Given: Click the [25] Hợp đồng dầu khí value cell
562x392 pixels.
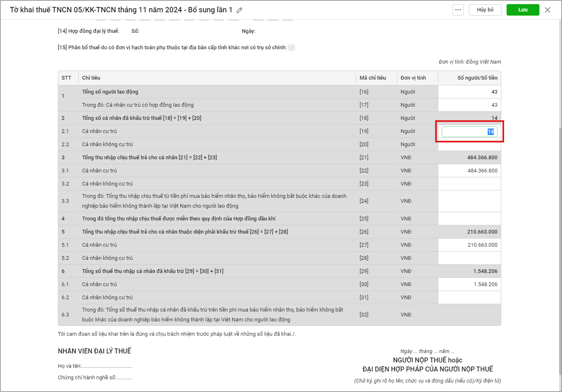Looking at the screenshot, I should tap(469, 219).
